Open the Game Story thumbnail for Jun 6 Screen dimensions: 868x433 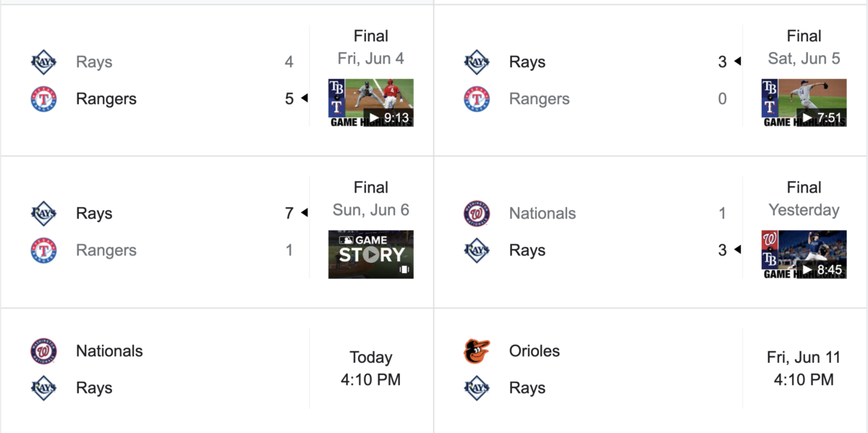click(371, 254)
